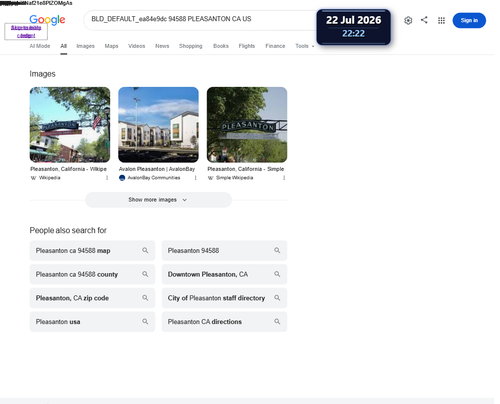Image resolution: width=500 pixels, height=404 pixels.
Task: Open the Simple Wikipedia Pleasanton arch thumbnail
Action: pos(247,125)
